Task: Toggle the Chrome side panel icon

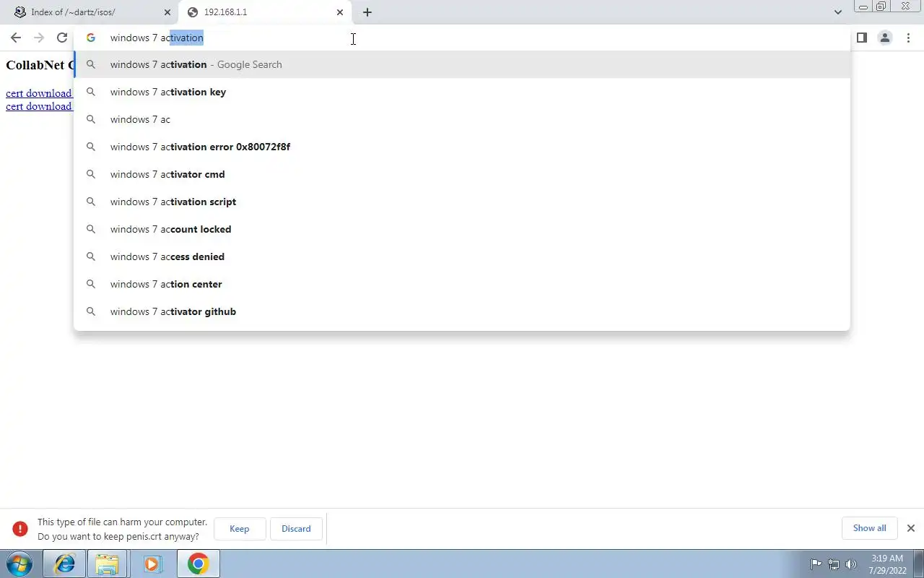Action: pos(862,38)
